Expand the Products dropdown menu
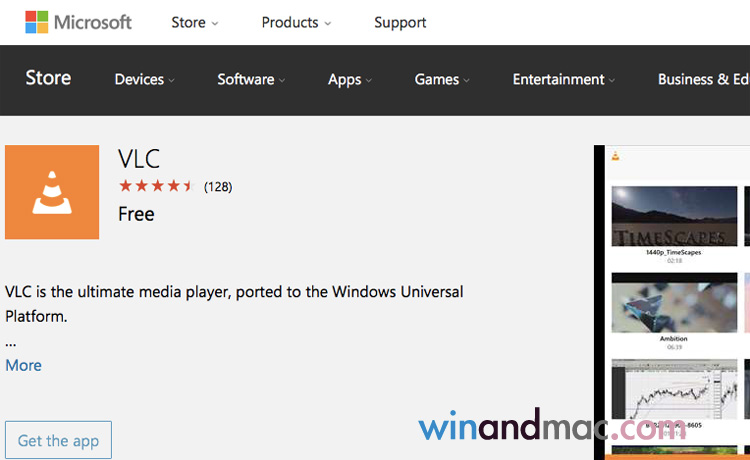The width and height of the screenshot is (750, 460). click(297, 22)
